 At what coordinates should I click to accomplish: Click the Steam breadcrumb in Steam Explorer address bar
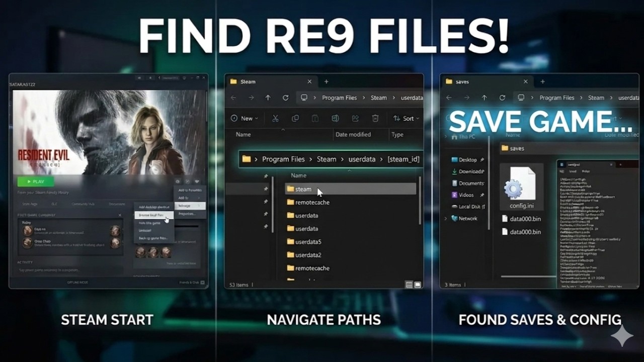379,98
